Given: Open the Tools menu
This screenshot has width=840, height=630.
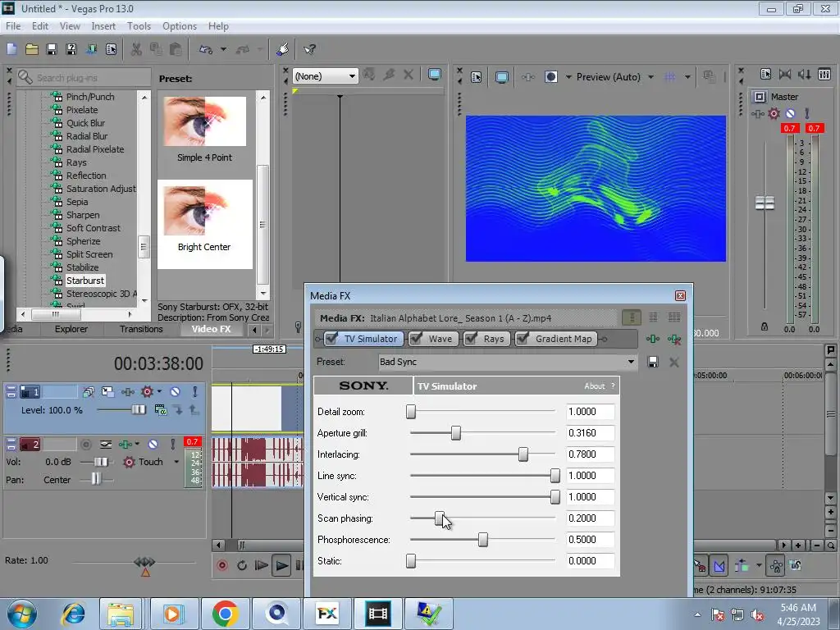Looking at the screenshot, I should point(139,25).
